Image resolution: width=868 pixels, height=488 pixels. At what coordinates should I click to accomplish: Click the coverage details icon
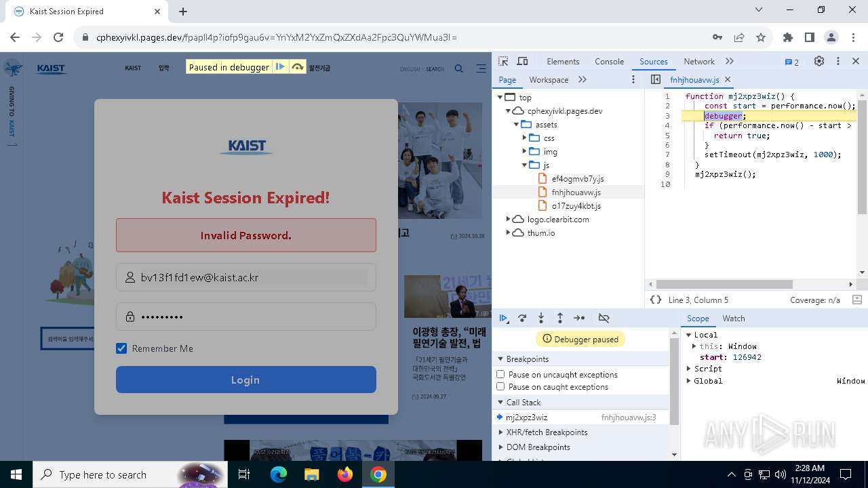click(856, 300)
